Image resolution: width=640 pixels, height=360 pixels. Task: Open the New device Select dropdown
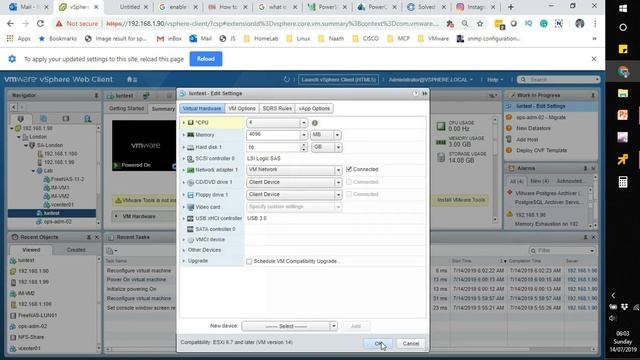click(333, 326)
